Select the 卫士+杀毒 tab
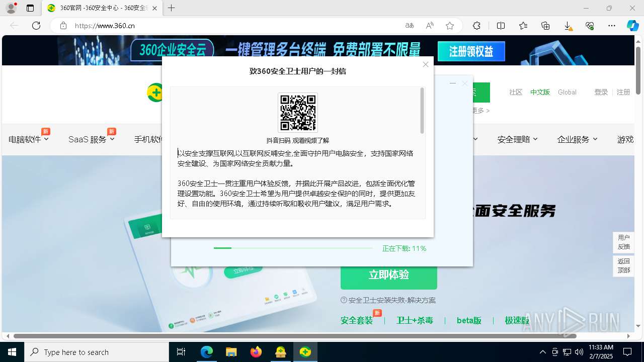The width and height of the screenshot is (644, 362). point(415,320)
